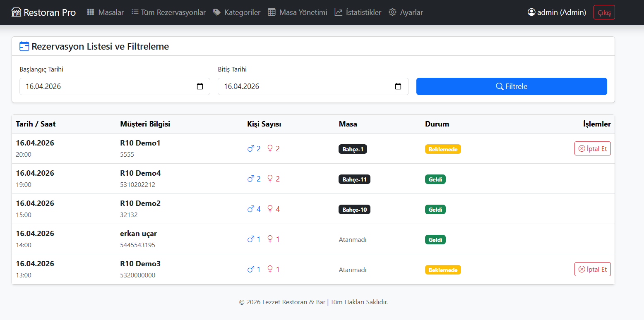Click the phone number 5445543195
This screenshot has height=320, width=644.
click(138, 245)
